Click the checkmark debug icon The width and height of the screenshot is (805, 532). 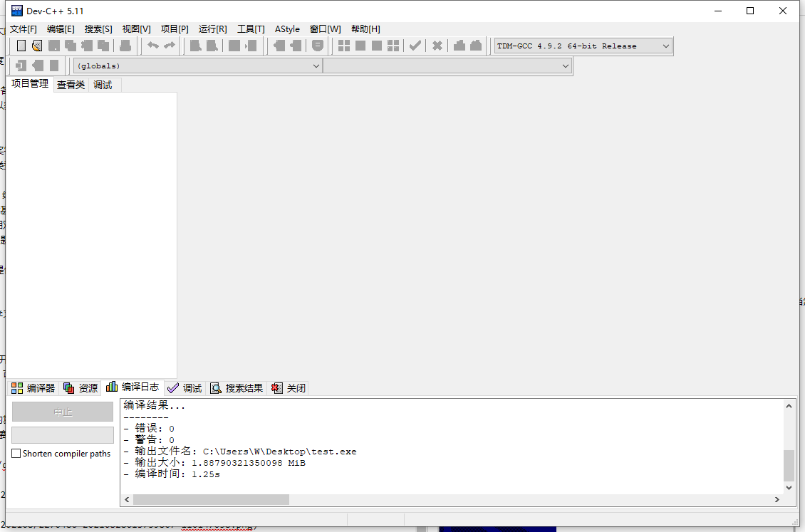415,46
